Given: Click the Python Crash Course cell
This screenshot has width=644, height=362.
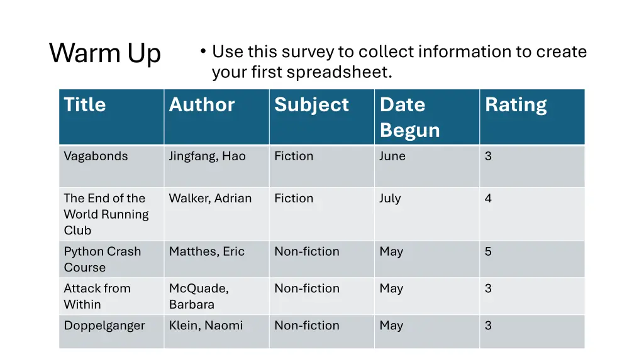Looking at the screenshot, I should click(111, 260).
